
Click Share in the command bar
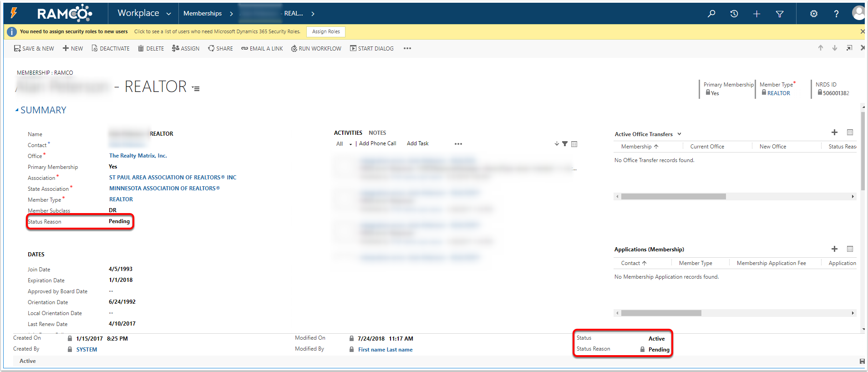[220, 48]
